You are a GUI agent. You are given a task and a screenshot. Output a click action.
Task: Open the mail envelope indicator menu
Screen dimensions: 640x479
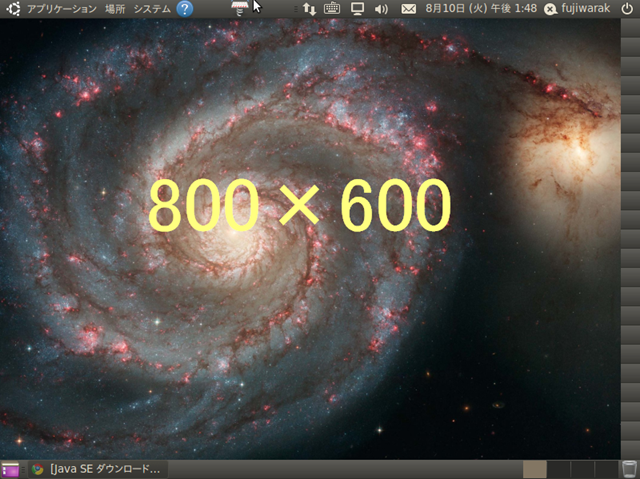pyautogui.click(x=409, y=9)
